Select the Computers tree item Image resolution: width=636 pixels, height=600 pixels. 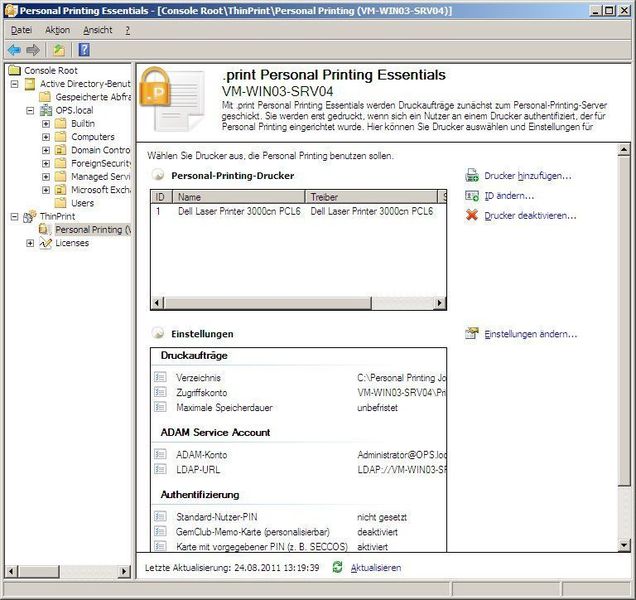(93, 137)
